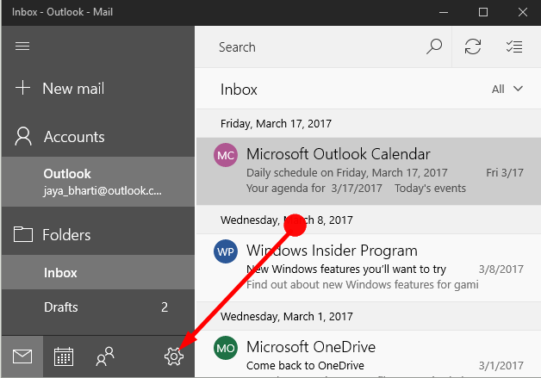Click Come back to OneDrive subject

[x=305, y=366]
